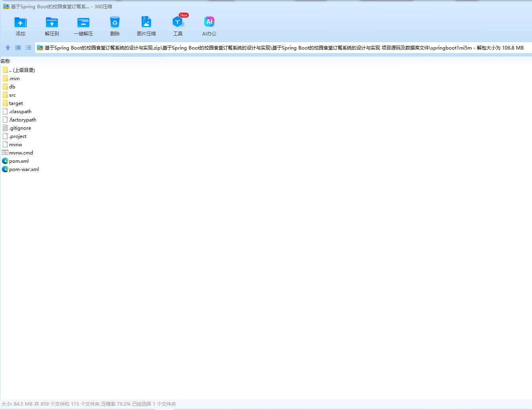
Task: Select the '.mvn' folder name
Action: 15,79
